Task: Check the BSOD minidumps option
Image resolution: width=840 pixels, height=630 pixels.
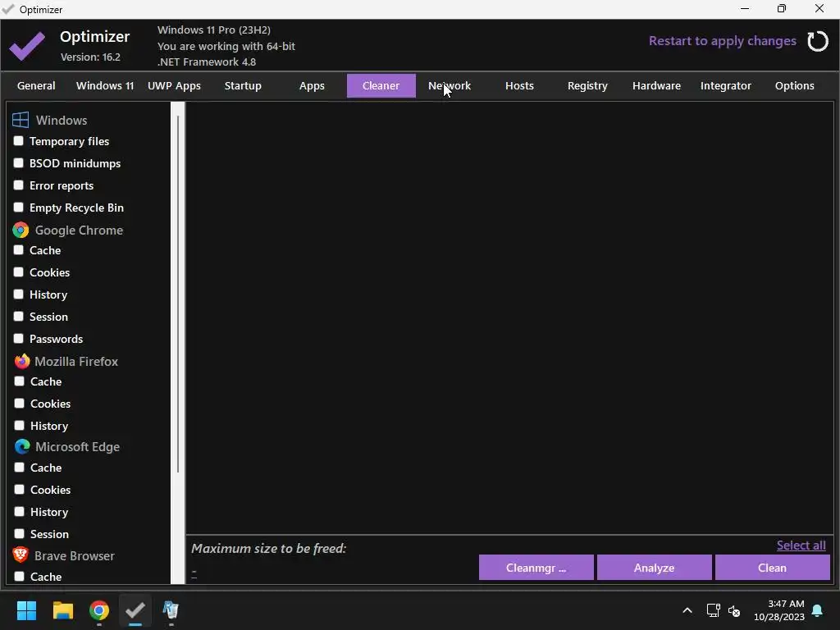Action: coord(19,163)
